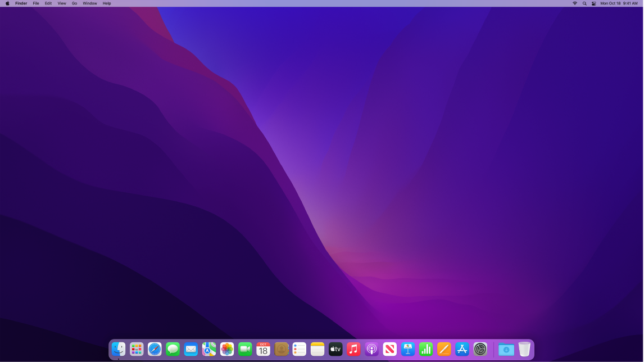Viewport: 644px width, 362px height.
Task: Launch the Numbers spreadsheet app
Action: coord(426,349)
